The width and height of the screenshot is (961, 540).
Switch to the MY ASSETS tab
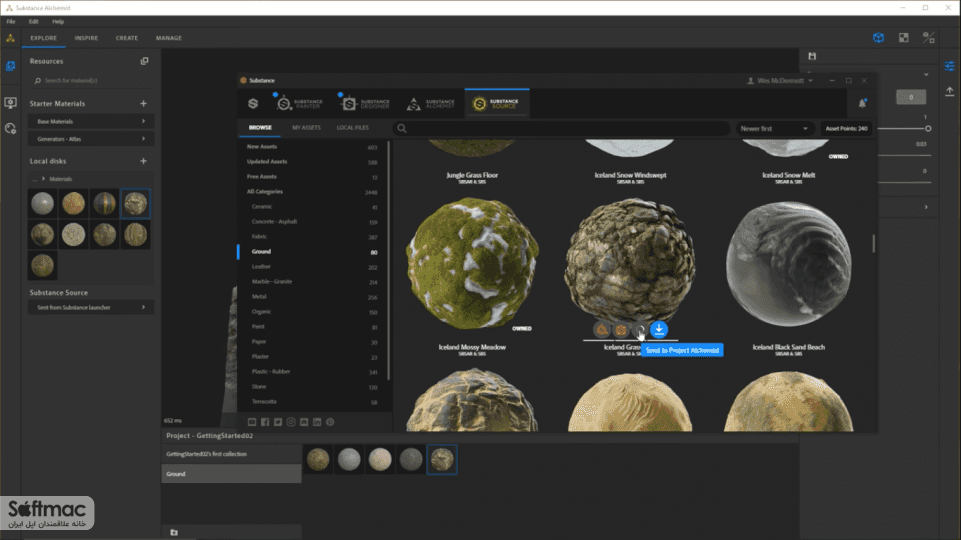pyautogui.click(x=306, y=127)
